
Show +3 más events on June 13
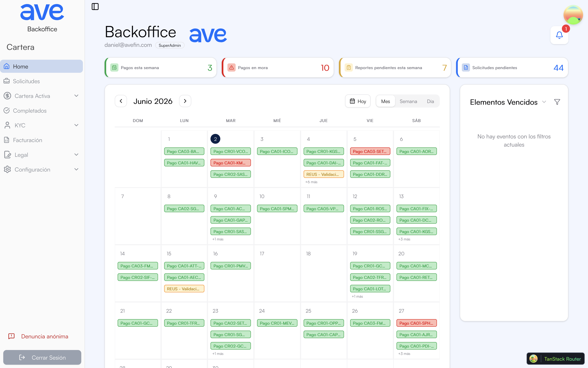(404, 239)
